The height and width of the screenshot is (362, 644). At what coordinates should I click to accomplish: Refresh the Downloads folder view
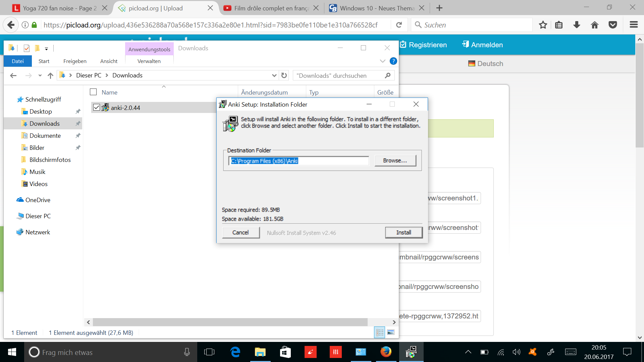point(284,75)
